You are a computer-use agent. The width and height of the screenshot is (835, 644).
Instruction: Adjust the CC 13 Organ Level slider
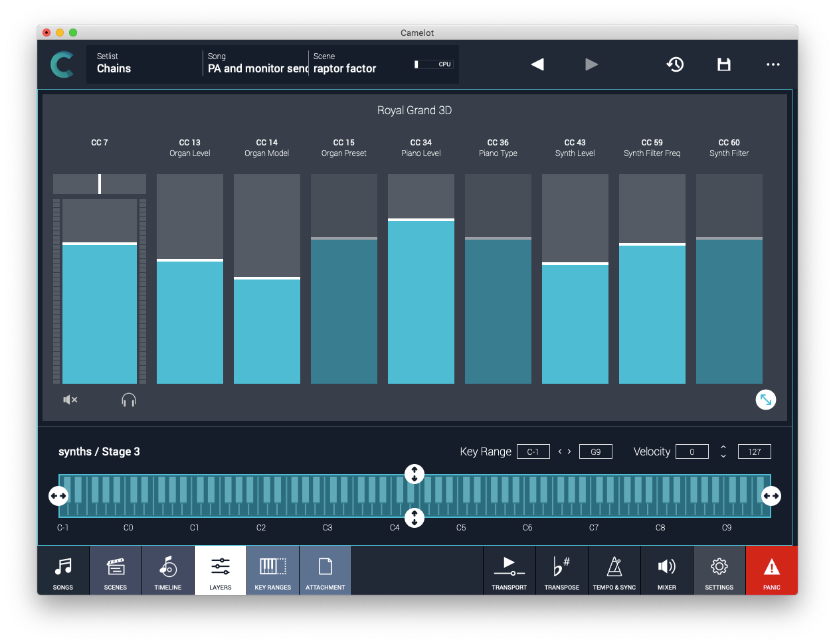(190, 279)
